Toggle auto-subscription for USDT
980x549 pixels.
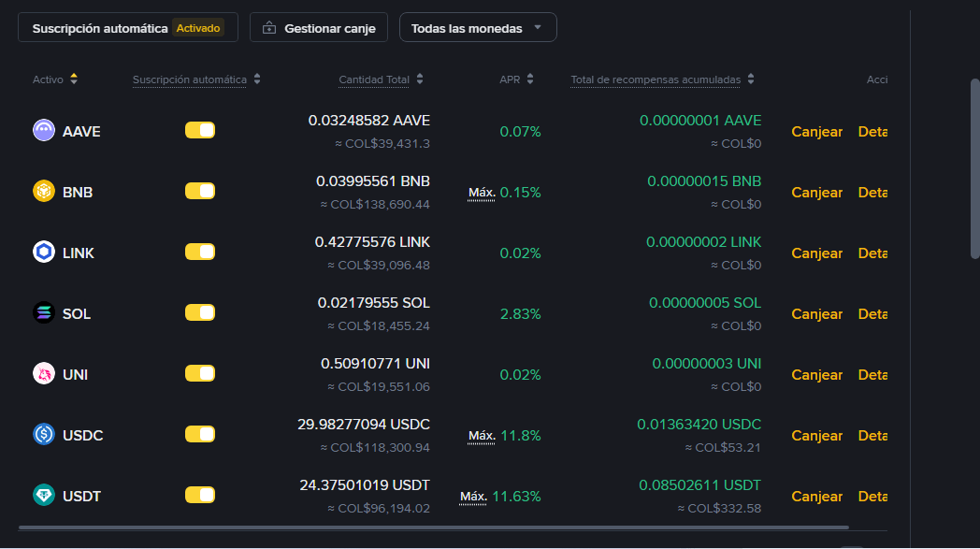click(x=200, y=495)
